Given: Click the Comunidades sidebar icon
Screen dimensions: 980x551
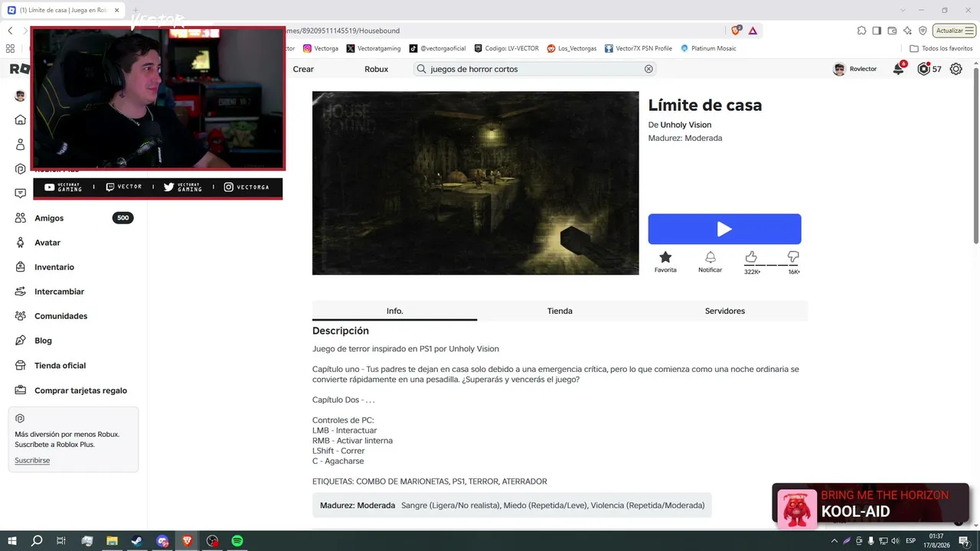Looking at the screenshot, I should (x=20, y=316).
